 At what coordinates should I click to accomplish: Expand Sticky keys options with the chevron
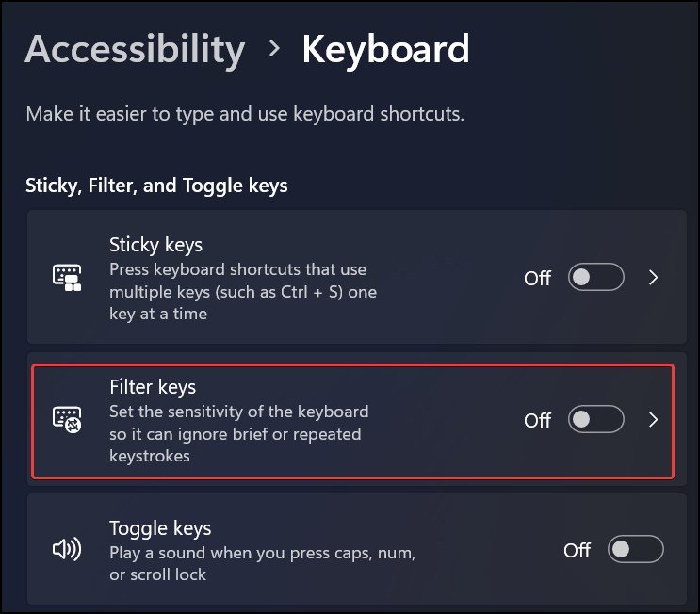[x=654, y=278]
